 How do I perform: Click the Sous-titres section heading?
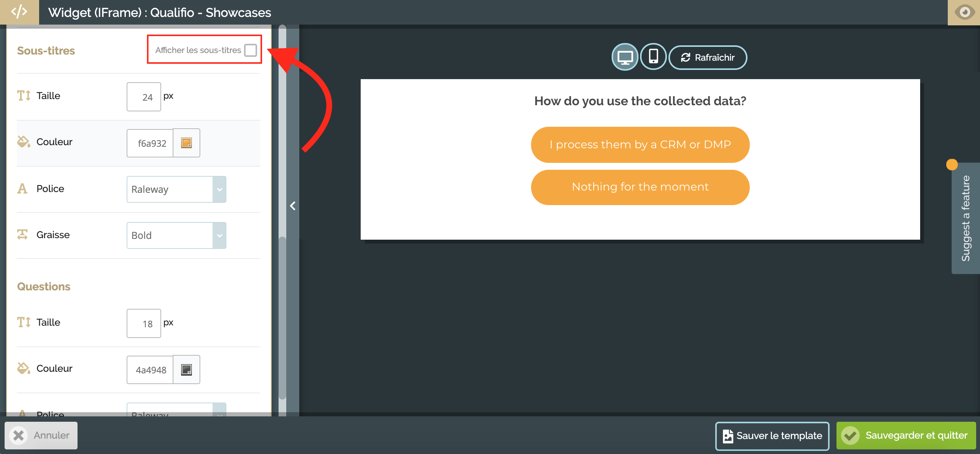click(46, 51)
